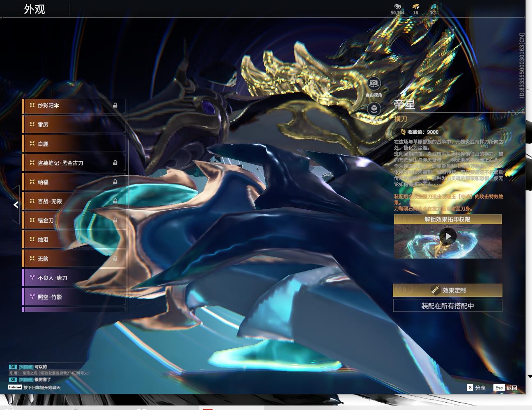Click the left collapse arrow
The image size is (532, 410).
pos(16,204)
